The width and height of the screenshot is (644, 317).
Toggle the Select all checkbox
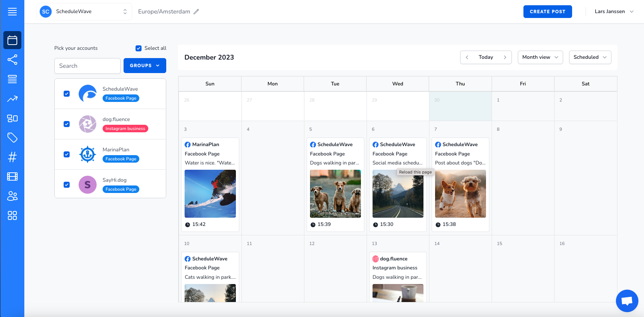[x=139, y=48]
